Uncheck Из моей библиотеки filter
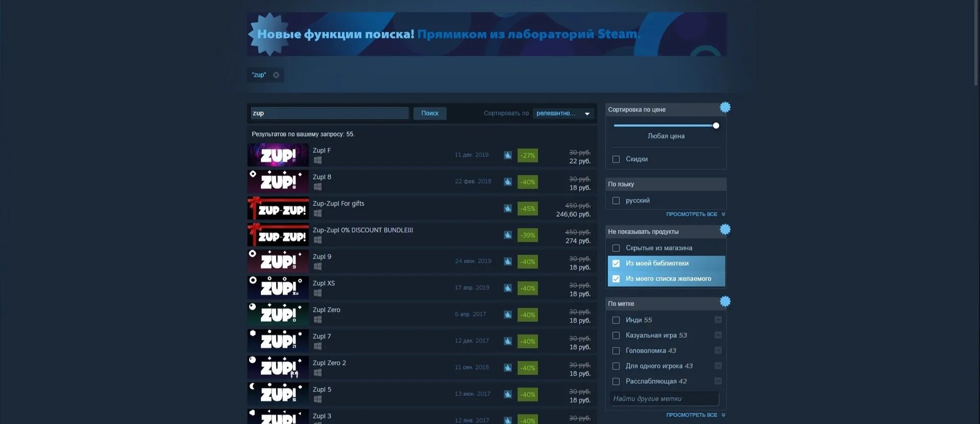 point(616,264)
